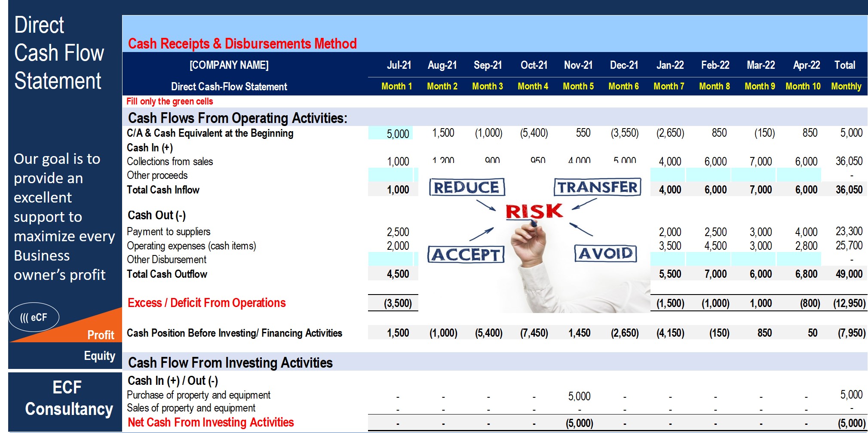
Task: Select the Dec-21 column header
Action: tap(624, 65)
